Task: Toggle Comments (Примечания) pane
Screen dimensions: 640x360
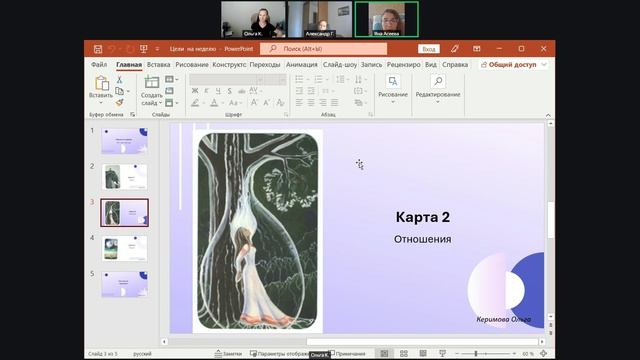Action: (x=348, y=354)
